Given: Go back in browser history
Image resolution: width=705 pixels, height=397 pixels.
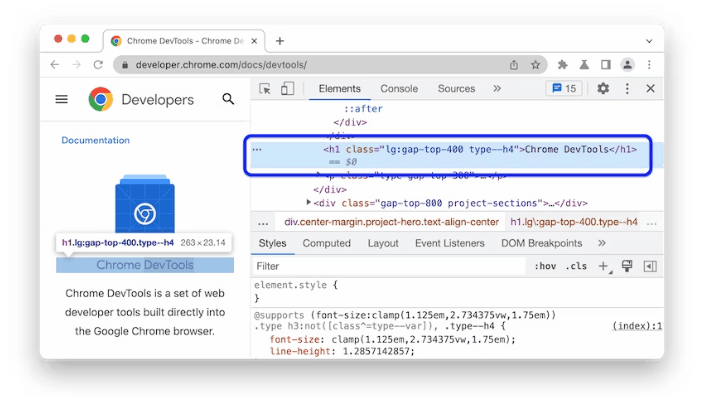Looking at the screenshot, I should click(55, 65).
